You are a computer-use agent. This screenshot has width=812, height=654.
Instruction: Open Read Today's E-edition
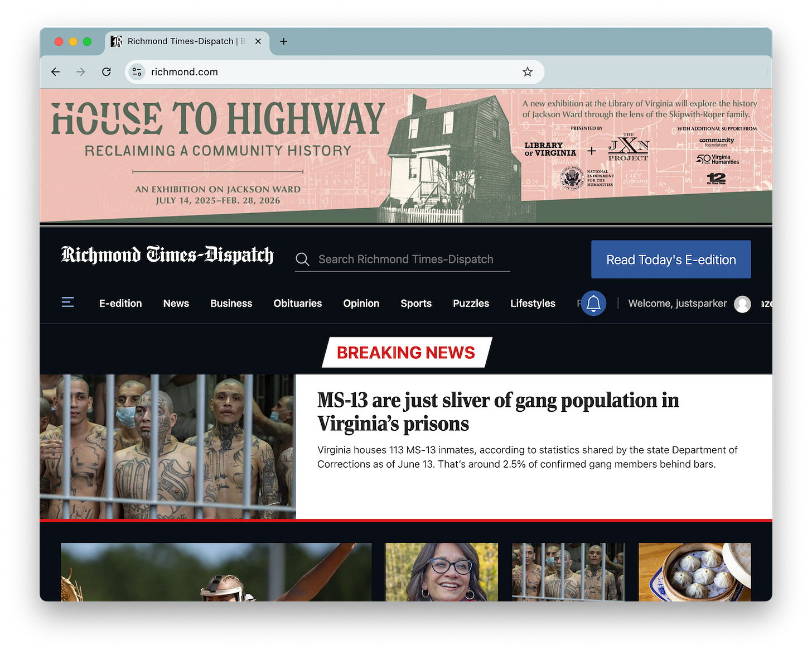(x=671, y=259)
